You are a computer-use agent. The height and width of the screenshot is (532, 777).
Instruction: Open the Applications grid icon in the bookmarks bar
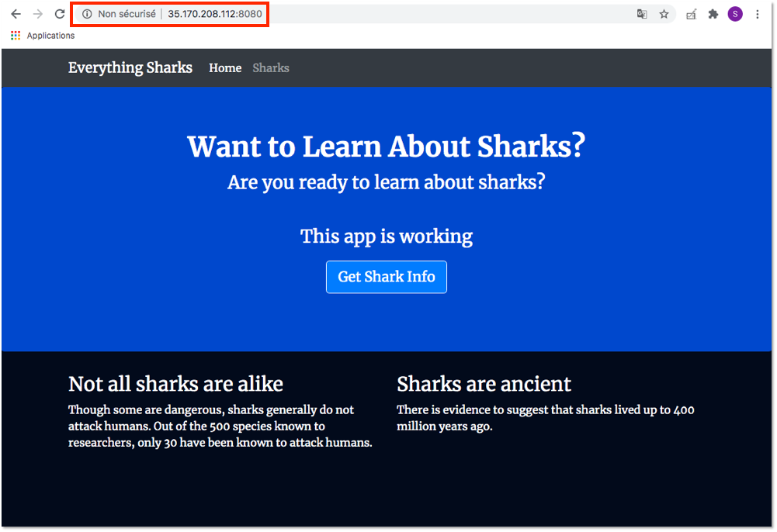coord(16,36)
